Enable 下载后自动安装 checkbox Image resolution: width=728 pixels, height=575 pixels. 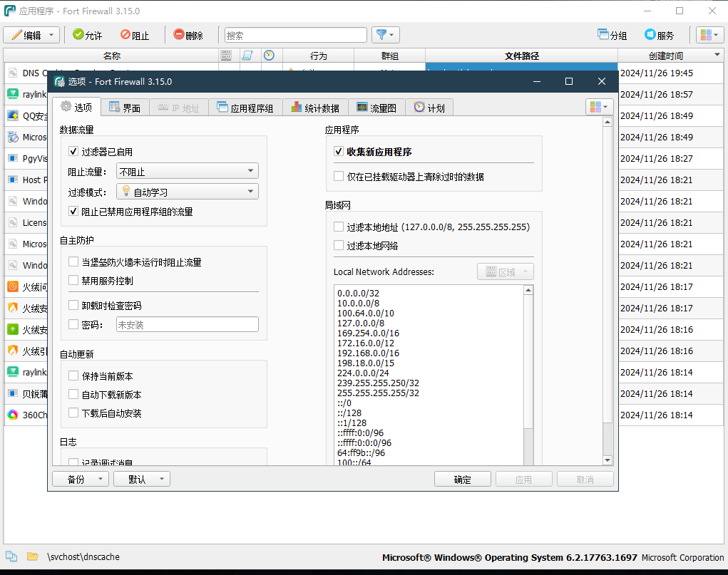coord(73,413)
